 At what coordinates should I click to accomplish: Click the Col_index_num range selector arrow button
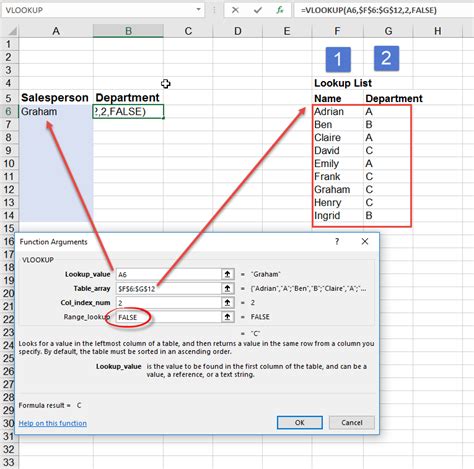pos(227,302)
